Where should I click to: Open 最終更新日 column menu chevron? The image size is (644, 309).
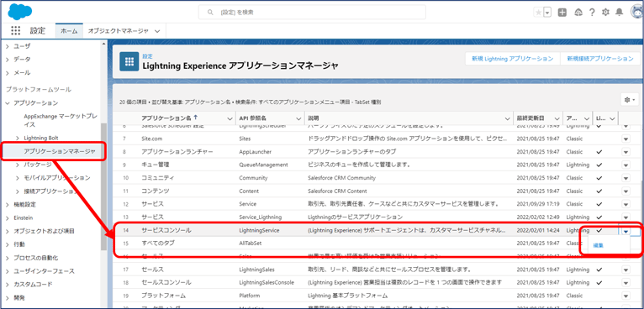[x=557, y=118]
